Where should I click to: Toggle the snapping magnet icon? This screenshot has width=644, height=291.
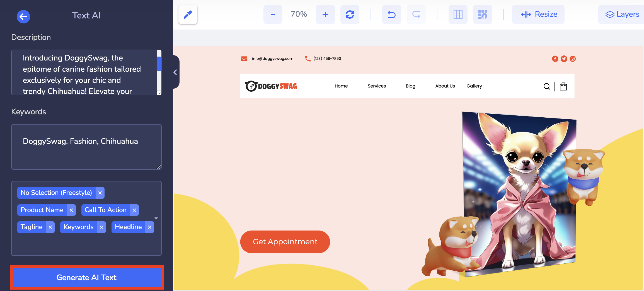click(x=482, y=14)
